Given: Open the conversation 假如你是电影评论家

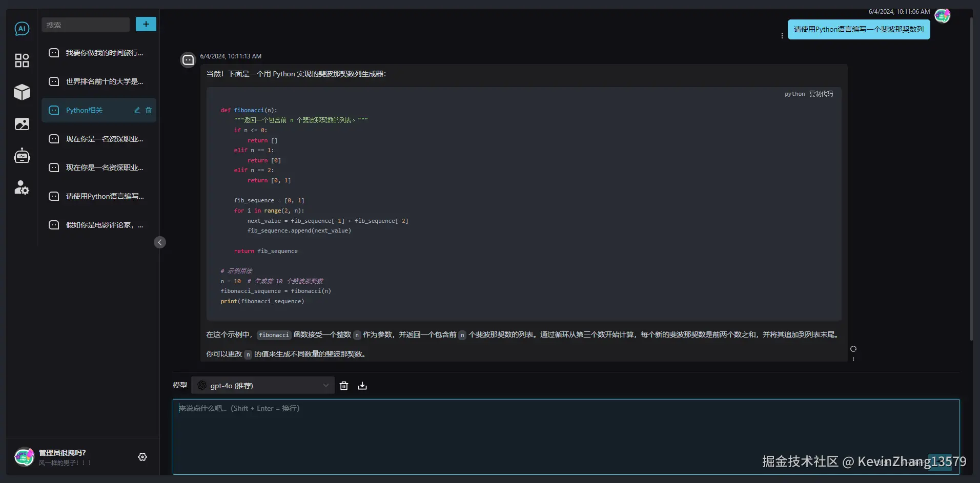Looking at the screenshot, I should point(99,225).
